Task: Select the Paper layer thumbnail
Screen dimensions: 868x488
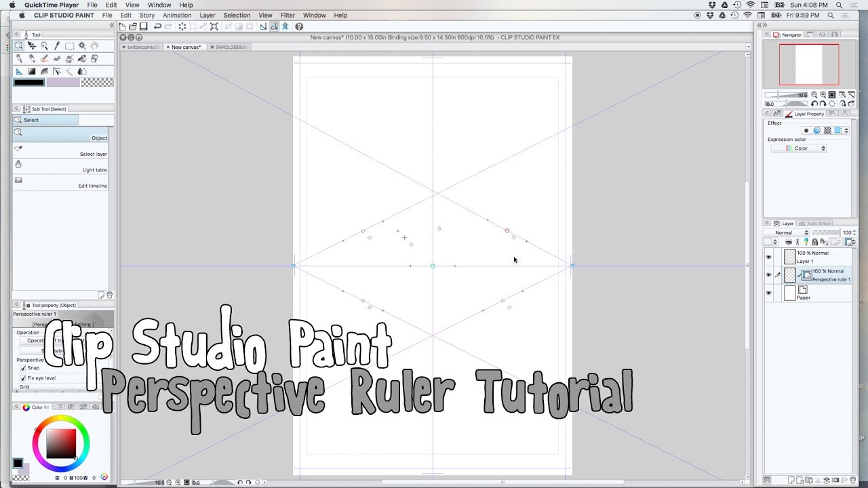Action: (x=790, y=293)
